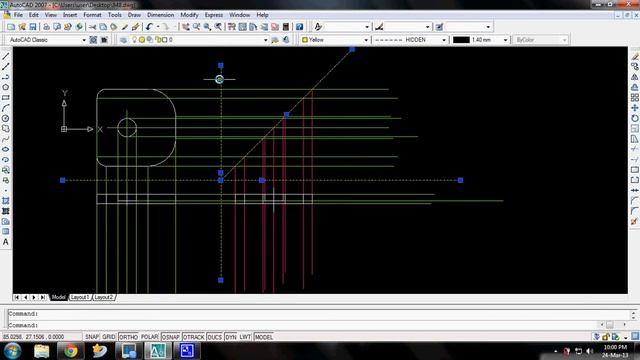Click the Save icon in the toolbar
Image resolution: width=640 pixels, height=360 pixels.
pos(33,27)
